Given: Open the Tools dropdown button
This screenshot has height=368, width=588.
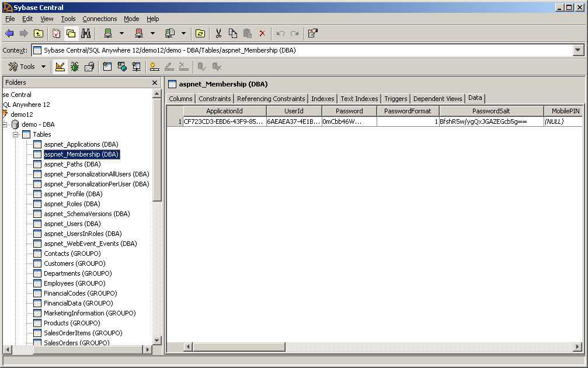Looking at the screenshot, I should coord(27,67).
